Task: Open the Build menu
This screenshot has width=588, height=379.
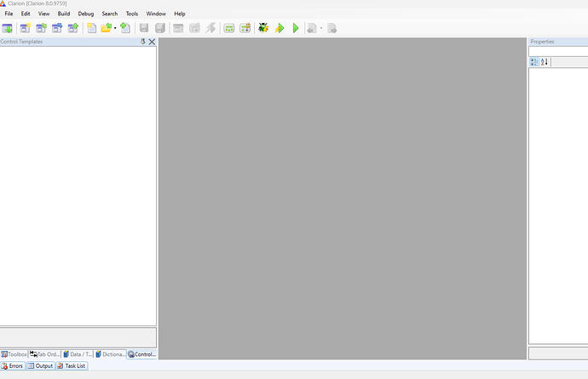Action: (x=64, y=14)
